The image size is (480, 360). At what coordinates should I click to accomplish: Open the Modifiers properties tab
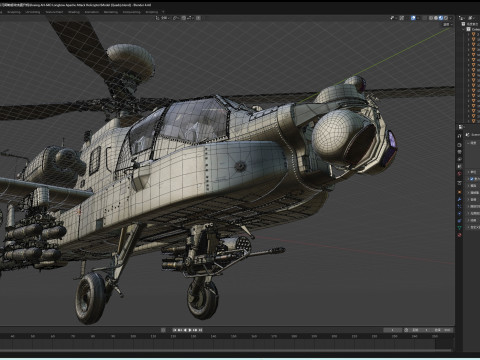pyautogui.click(x=459, y=199)
